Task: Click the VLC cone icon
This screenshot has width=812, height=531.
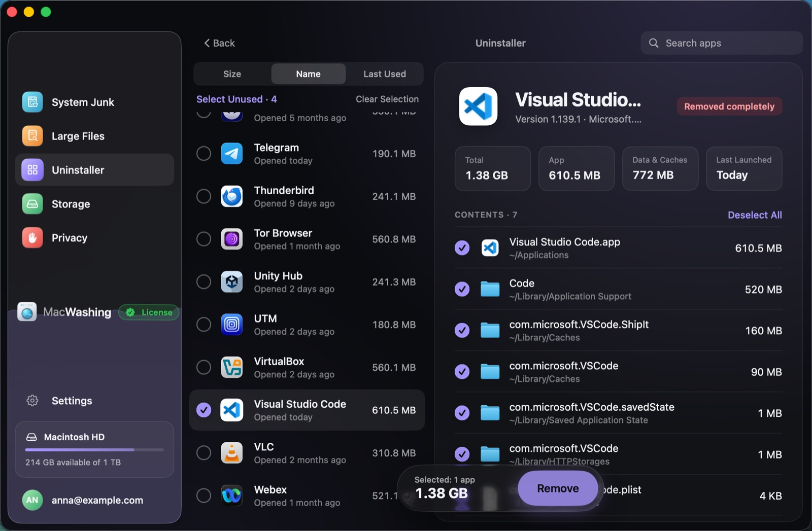Action: tap(232, 453)
